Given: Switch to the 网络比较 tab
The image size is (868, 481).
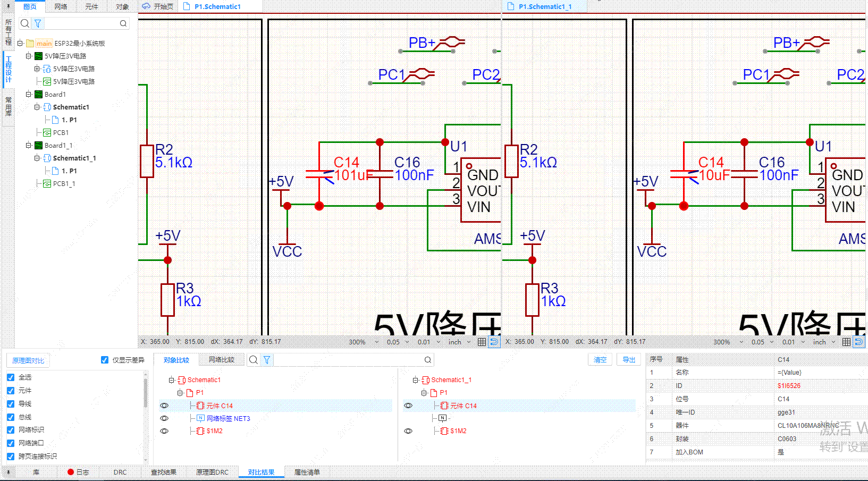Looking at the screenshot, I should coord(221,360).
